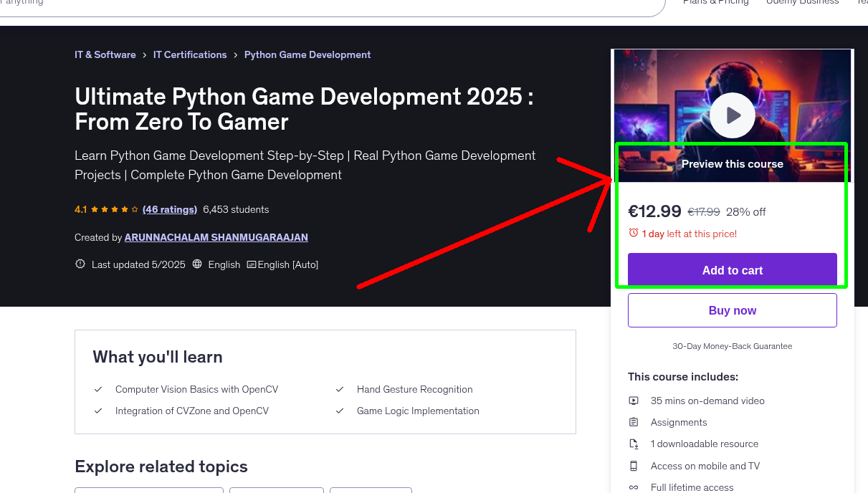Viewport: 868px width, 493px height.
Task: Play the course preview video
Action: (732, 115)
